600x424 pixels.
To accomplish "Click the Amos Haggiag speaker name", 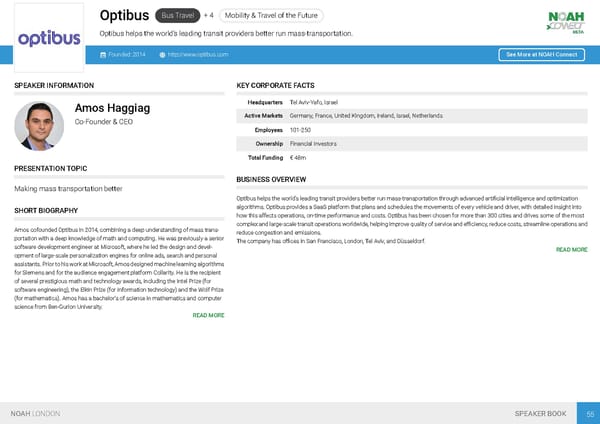I will click(x=110, y=108).
